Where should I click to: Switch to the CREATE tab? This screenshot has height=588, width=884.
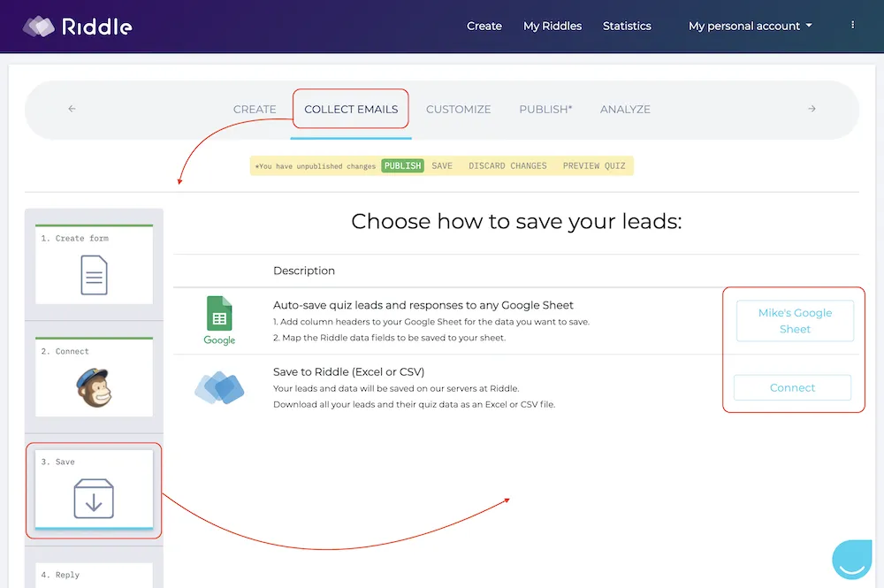(255, 110)
